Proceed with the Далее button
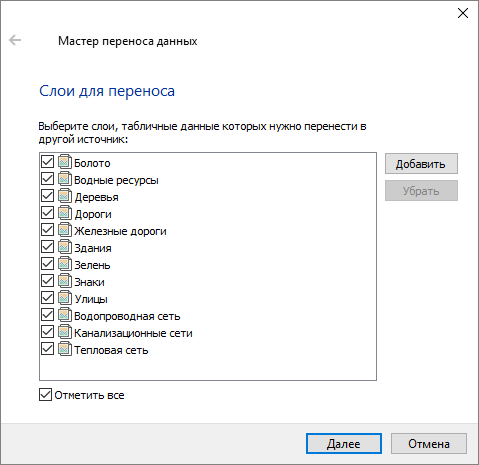 [344, 444]
